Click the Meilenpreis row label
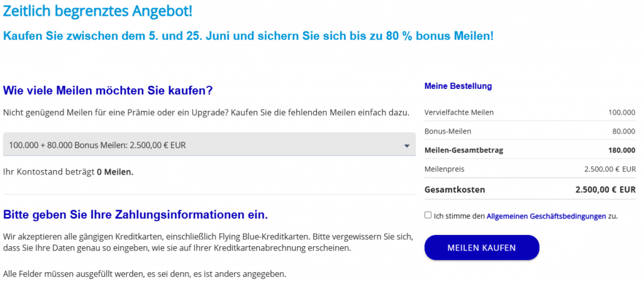The height and width of the screenshot is (284, 644). 445,169
